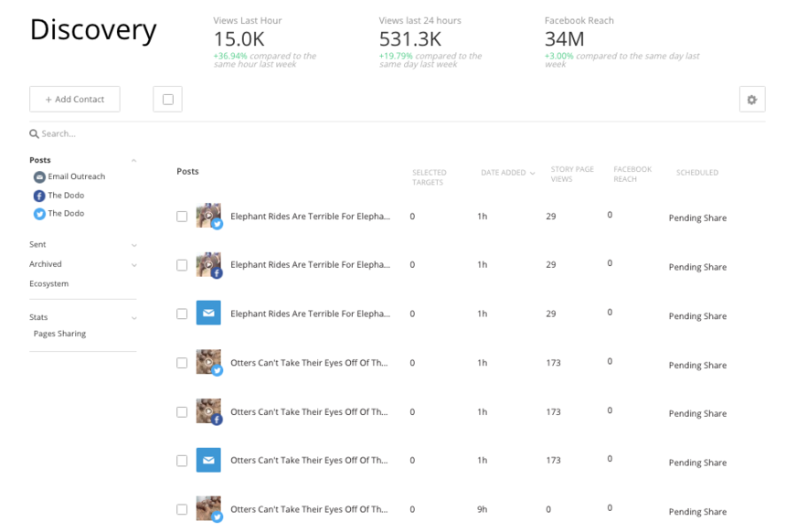This screenshot has height=532, width=786.
Task: Collapse the Posts section in sidebar
Action: [133, 161]
